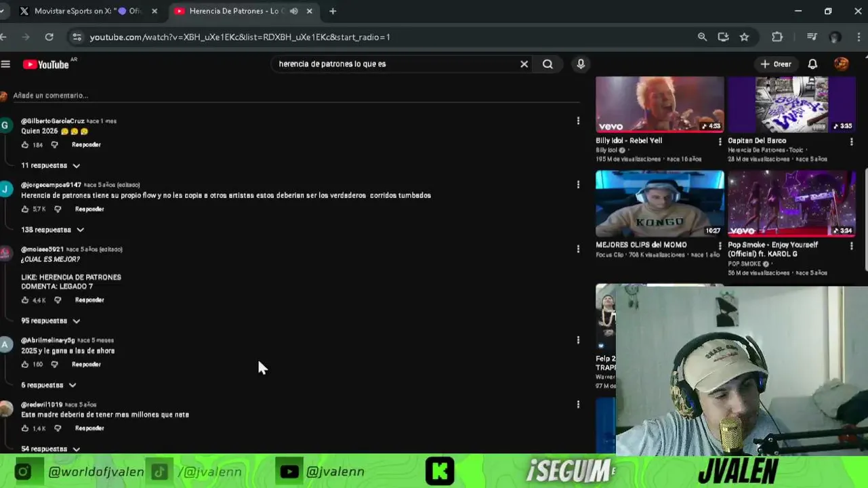Open the account avatar menu
This screenshot has height=488, width=868.
(x=842, y=64)
